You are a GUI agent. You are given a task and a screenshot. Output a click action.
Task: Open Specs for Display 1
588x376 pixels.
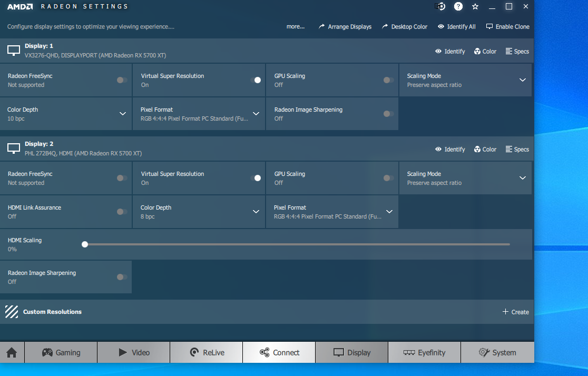click(x=517, y=52)
